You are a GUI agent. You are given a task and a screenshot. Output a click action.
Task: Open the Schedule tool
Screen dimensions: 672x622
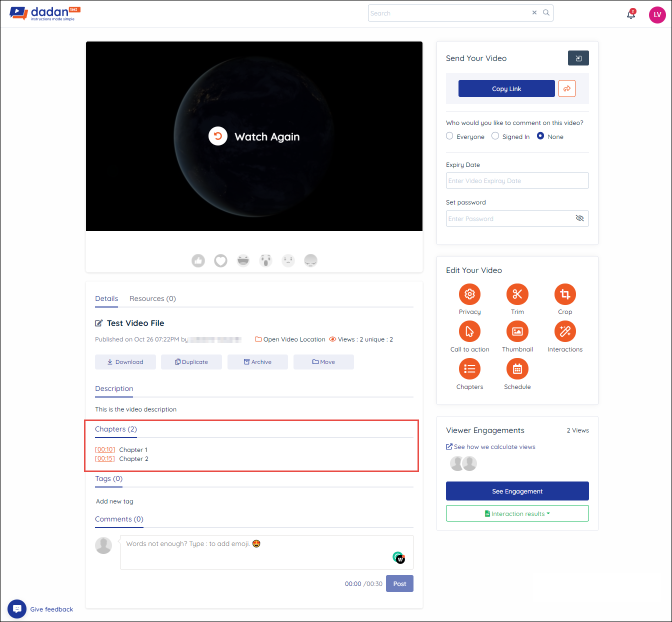pos(517,369)
